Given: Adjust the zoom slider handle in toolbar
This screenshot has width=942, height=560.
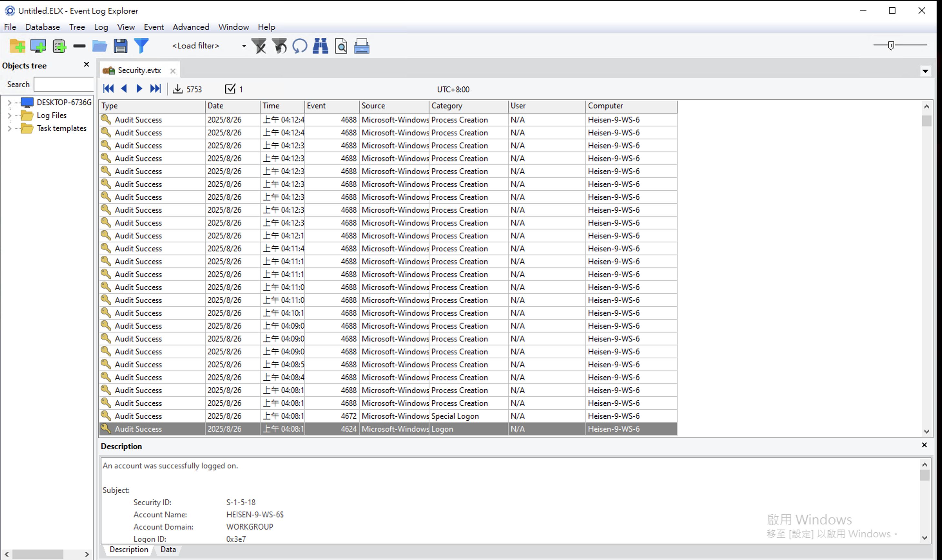Looking at the screenshot, I should click(x=891, y=46).
